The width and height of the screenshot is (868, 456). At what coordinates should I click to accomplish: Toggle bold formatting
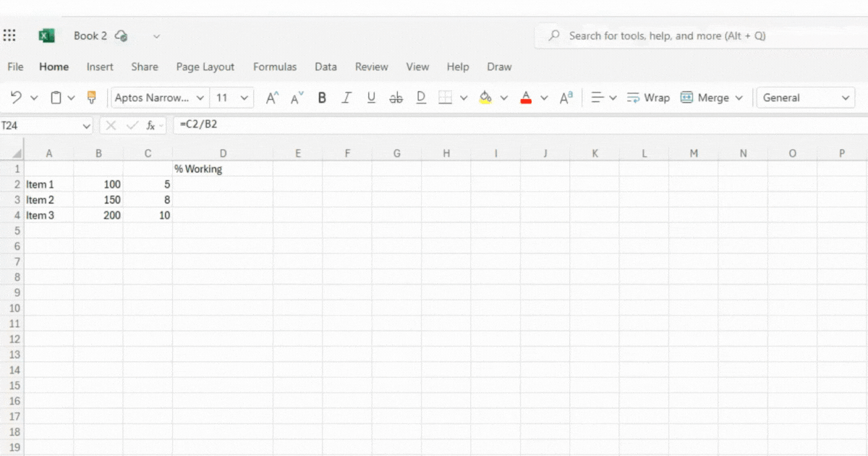coord(321,97)
